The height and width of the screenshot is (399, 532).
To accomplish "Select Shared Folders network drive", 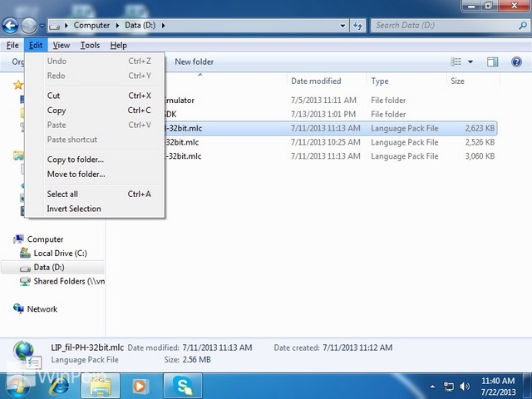I will pos(69,281).
